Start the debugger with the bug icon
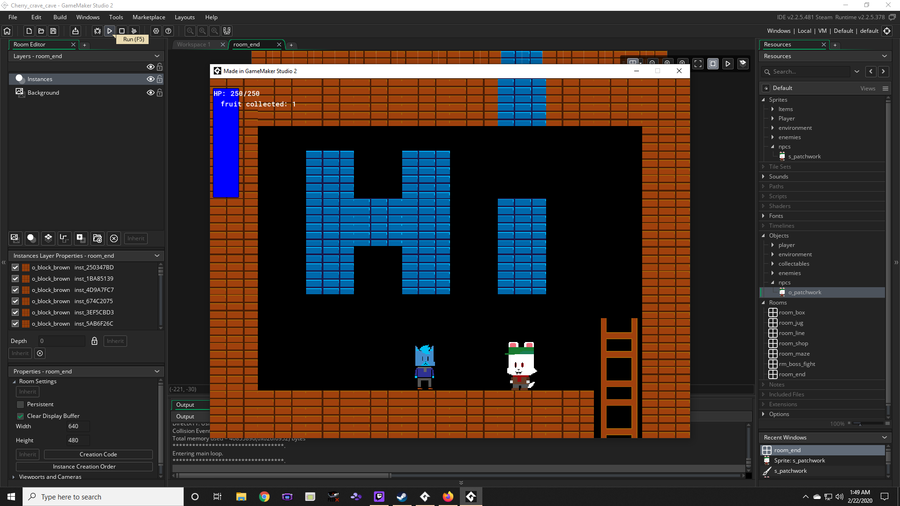 (x=97, y=31)
